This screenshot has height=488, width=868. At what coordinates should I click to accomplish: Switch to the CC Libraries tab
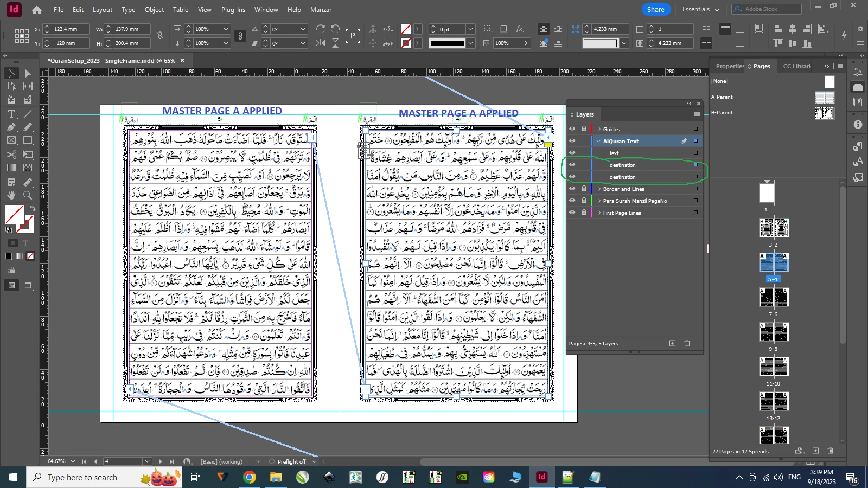click(796, 66)
